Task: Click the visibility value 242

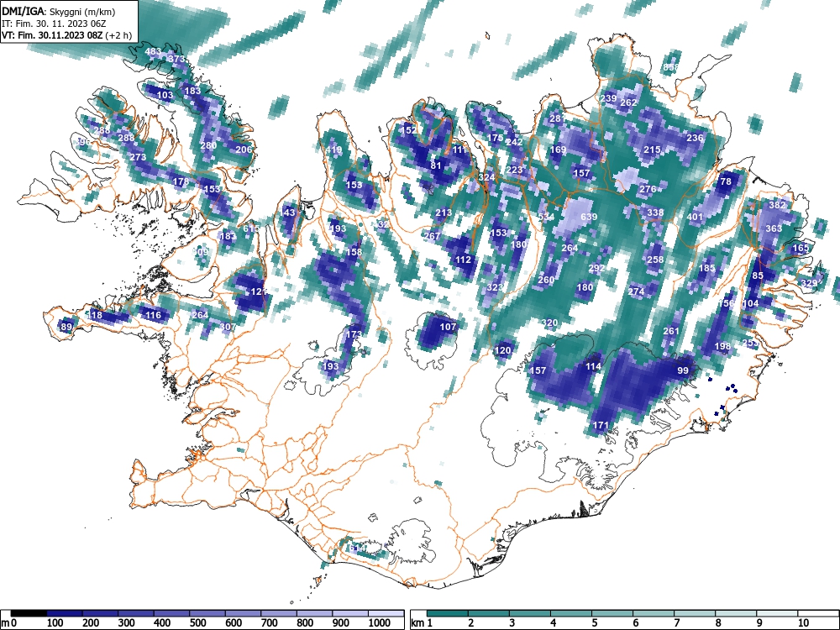Action: coord(514,143)
